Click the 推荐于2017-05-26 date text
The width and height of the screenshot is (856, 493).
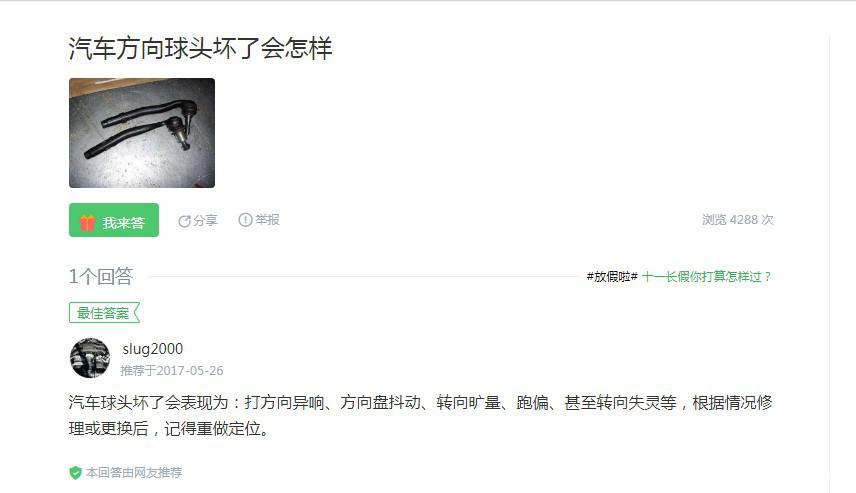coord(172,371)
